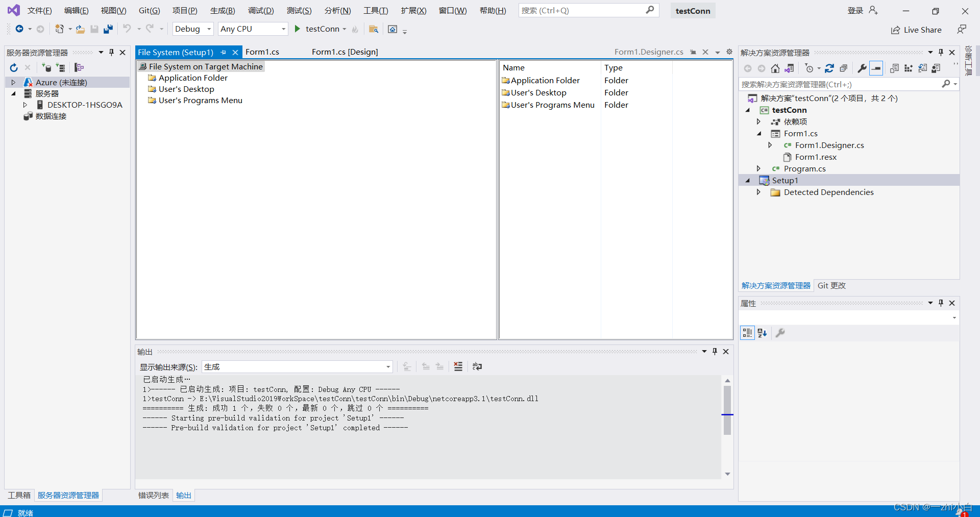This screenshot has height=517, width=980.
Task: Click the Live Share button
Action: click(916, 30)
